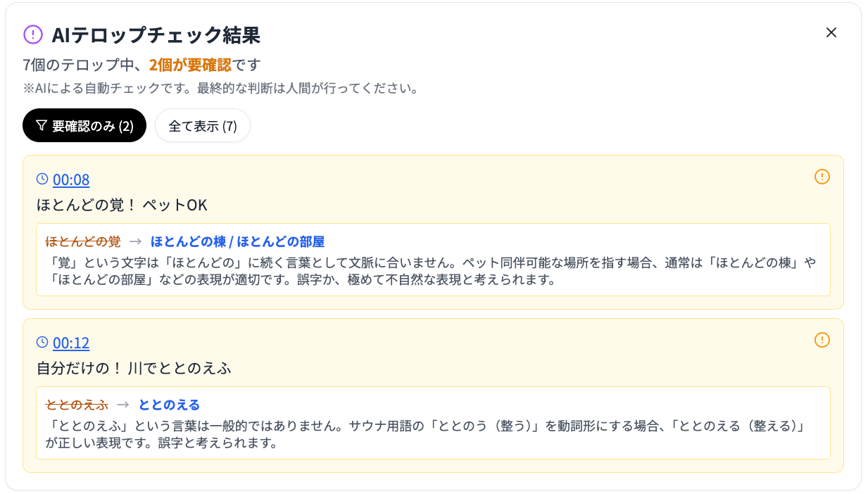Enable the 要確認のみ (2) filter
The height and width of the screenshot is (494, 868).
(x=84, y=125)
